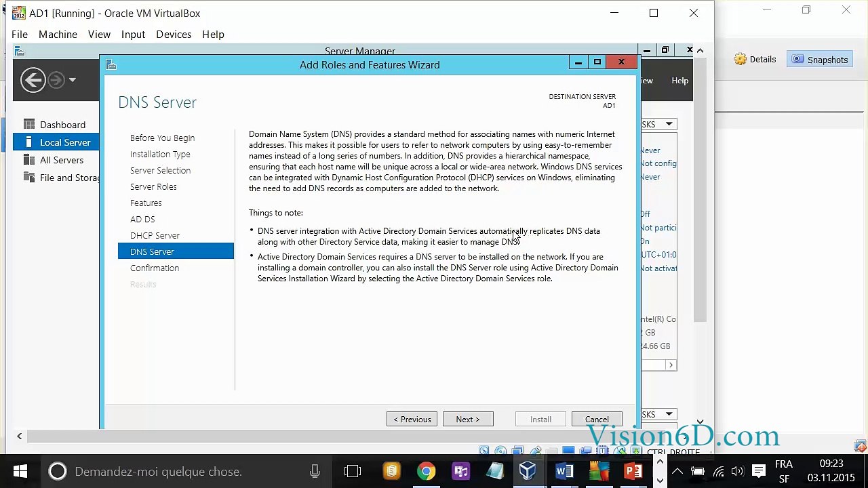Open Server Manager Help menu
Screen dimensions: 868x488
[x=679, y=81]
